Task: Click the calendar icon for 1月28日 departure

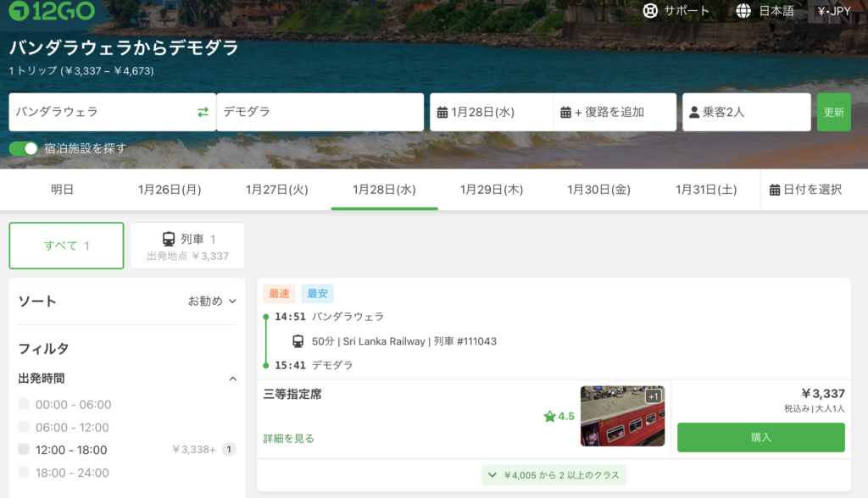Action: point(442,113)
